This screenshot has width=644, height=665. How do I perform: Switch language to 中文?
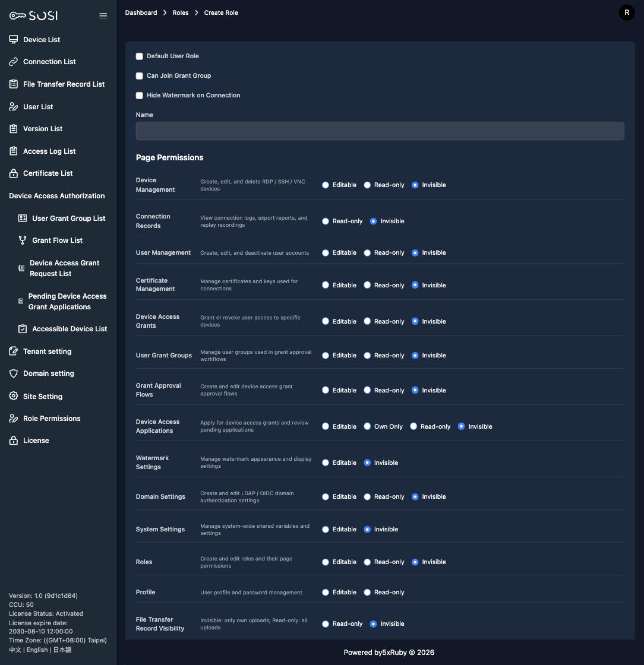15,650
